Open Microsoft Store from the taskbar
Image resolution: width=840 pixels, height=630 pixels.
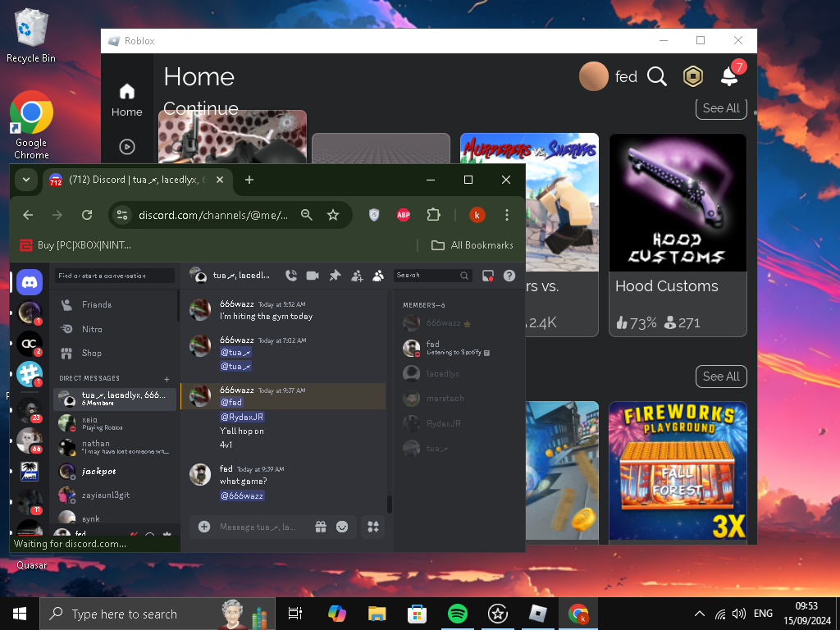[418, 614]
